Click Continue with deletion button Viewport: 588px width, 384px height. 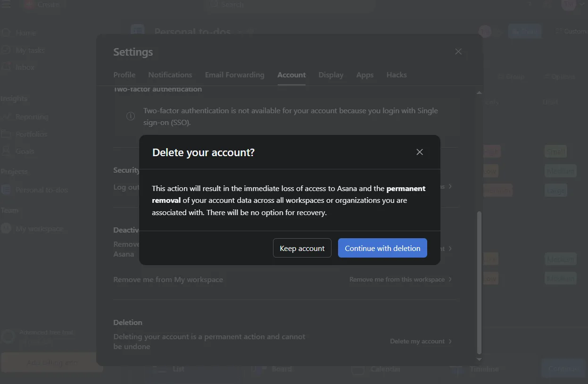coord(382,248)
